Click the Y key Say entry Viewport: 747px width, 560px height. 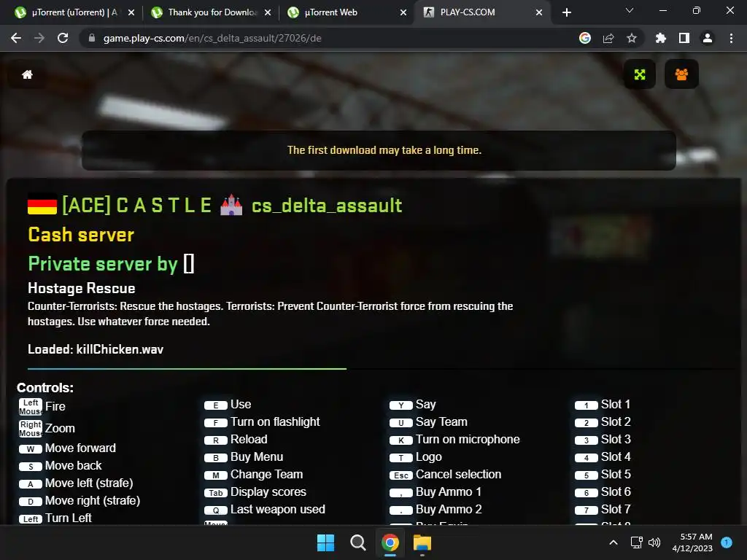413,405
